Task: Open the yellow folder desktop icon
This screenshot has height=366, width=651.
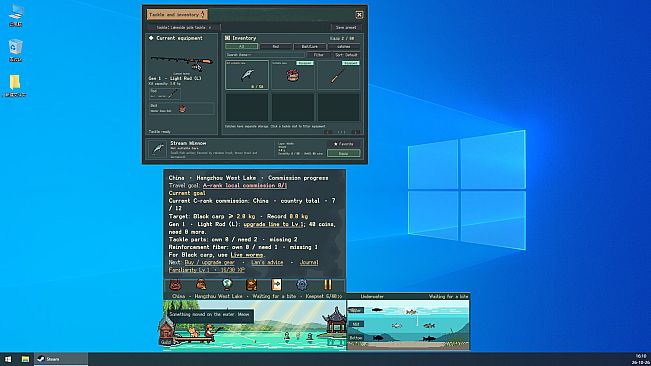Action: click(15, 86)
